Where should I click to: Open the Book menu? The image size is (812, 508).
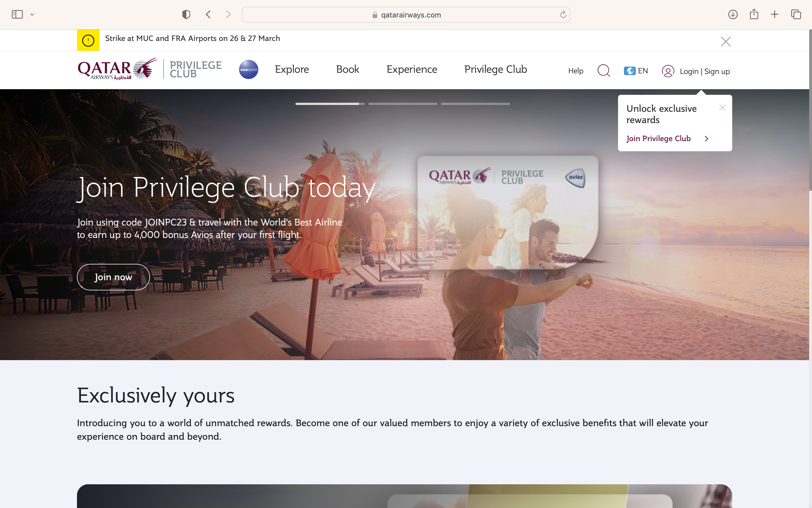tap(348, 69)
